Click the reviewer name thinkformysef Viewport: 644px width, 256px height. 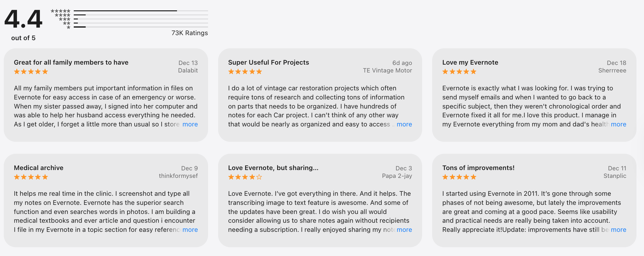coord(178,176)
